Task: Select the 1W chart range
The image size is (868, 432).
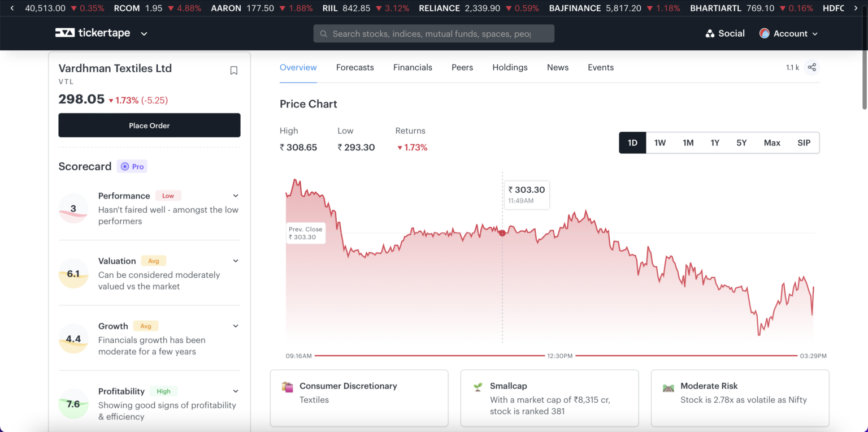Action: [659, 143]
